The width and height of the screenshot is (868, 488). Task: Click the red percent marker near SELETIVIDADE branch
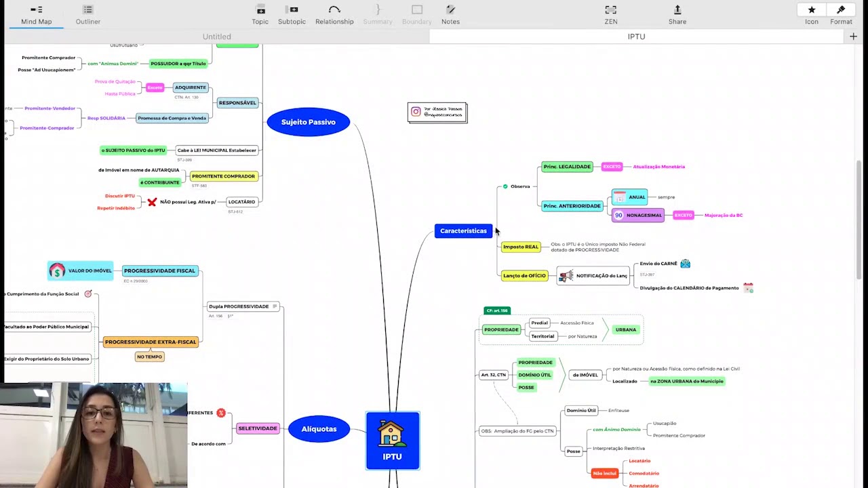(221, 413)
